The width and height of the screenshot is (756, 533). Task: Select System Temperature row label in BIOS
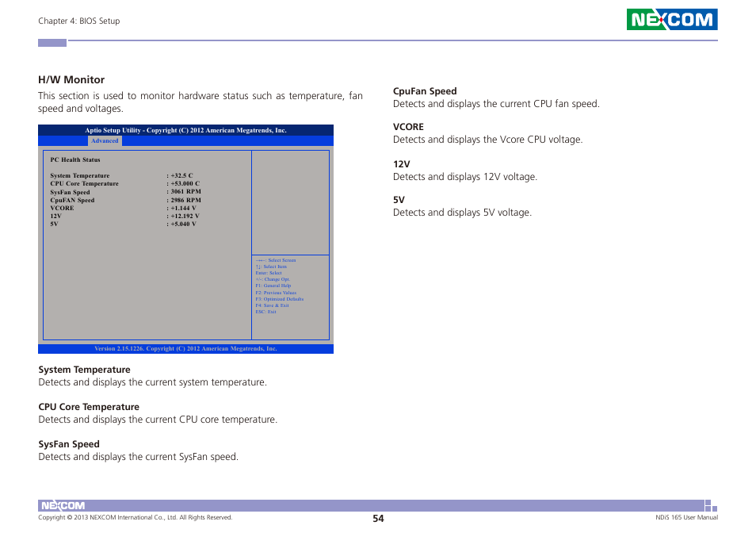click(79, 175)
